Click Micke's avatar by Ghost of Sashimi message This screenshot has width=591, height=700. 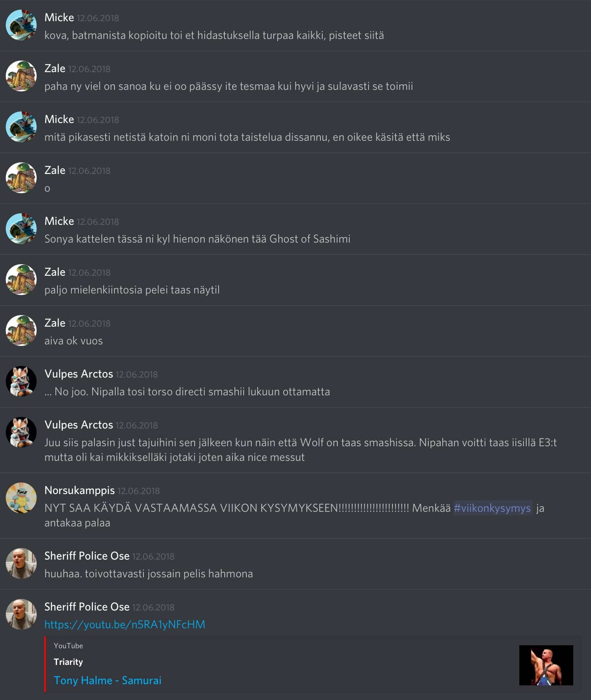coord(21,229)
